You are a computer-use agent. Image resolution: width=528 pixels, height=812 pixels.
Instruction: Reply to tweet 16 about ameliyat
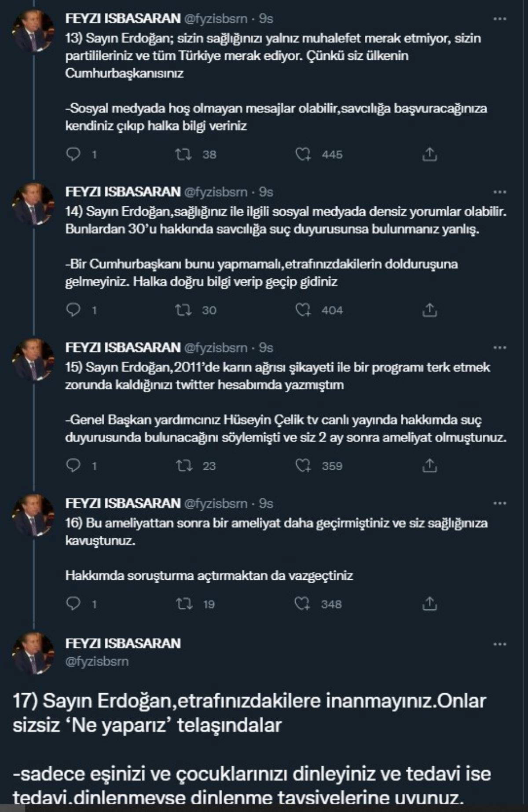tap(73, 604)
